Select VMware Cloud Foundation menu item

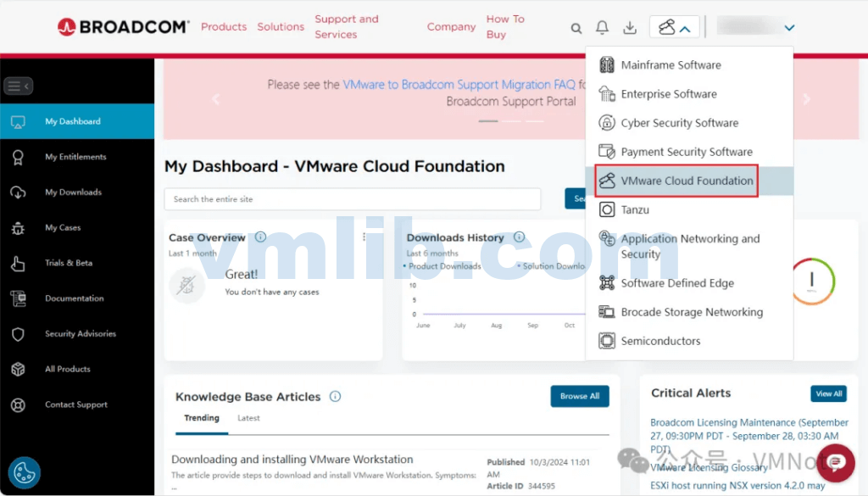point(687,181)
